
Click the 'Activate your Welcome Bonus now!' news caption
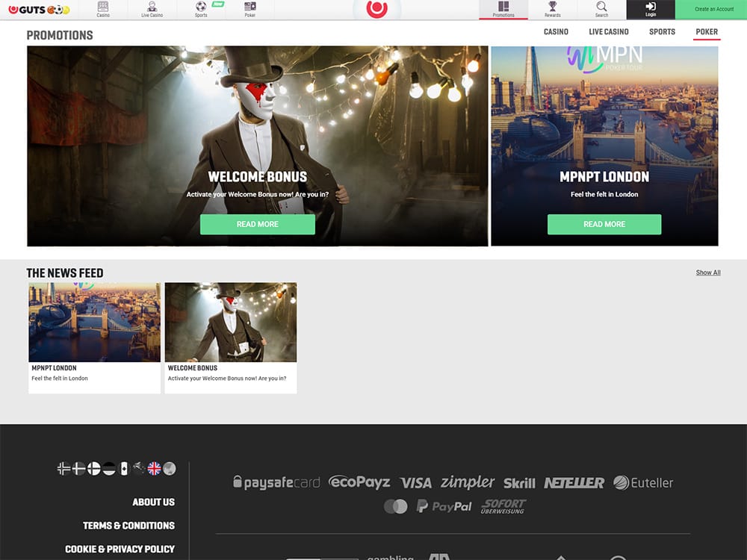227,379
